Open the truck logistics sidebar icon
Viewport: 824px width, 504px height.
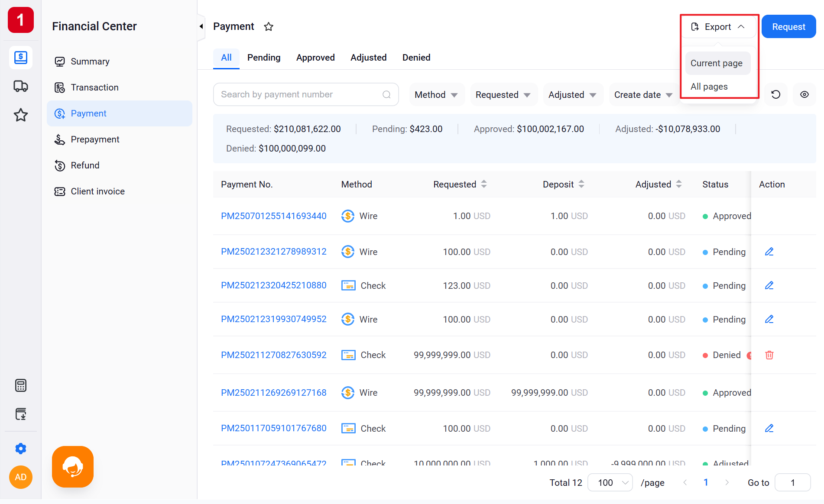(20, 86)
